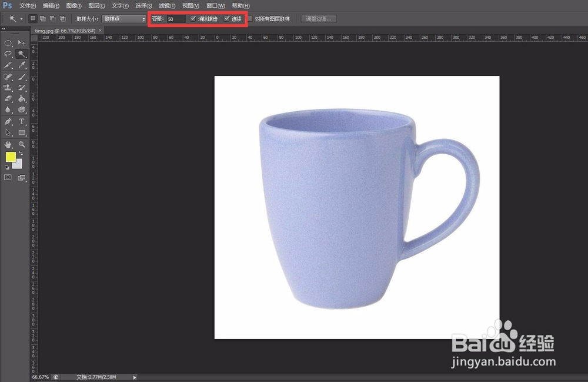
Task: Select the Brush tool
Action: (22, 77)
